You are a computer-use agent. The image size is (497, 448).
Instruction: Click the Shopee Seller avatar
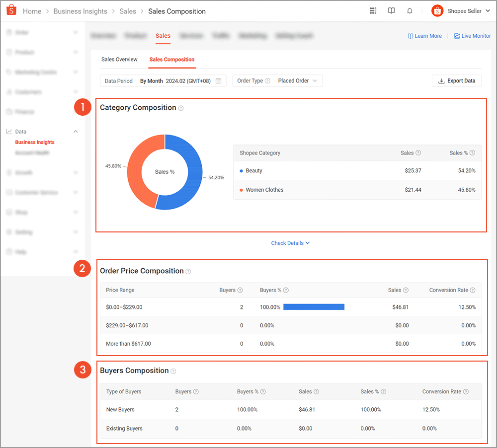click(x=437, y=10)
